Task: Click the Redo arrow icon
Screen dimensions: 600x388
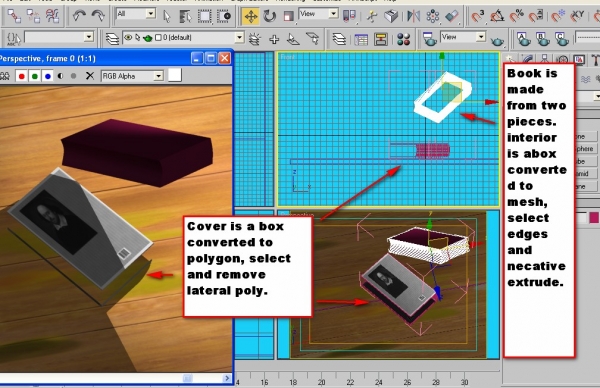Action: (98, 16)
